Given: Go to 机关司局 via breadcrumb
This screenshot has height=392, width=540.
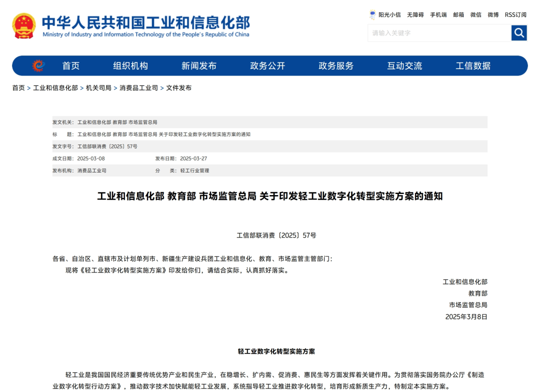Looking at the screenshot, I should [98, 88].
